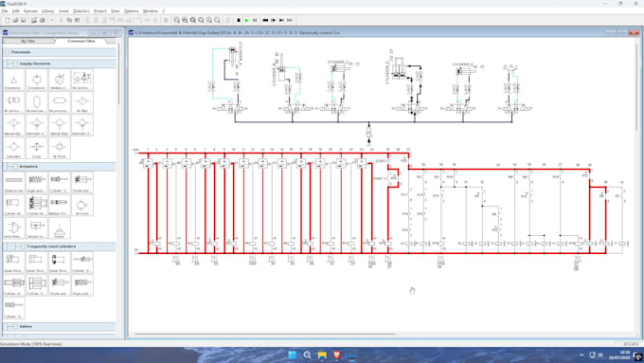Print the circuit using the printer icon

(x=42, y=20)
